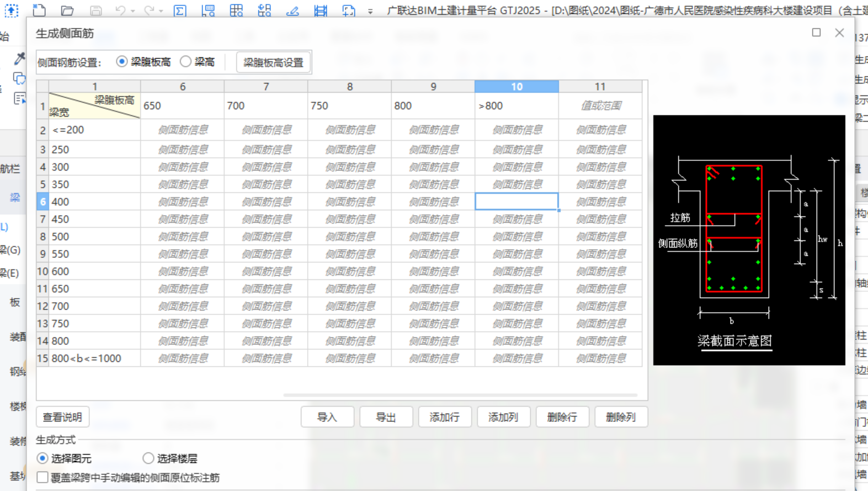This screenshot has height=491, width=868.
Task: Click the dashed frame capture icon
Action: 349,10
